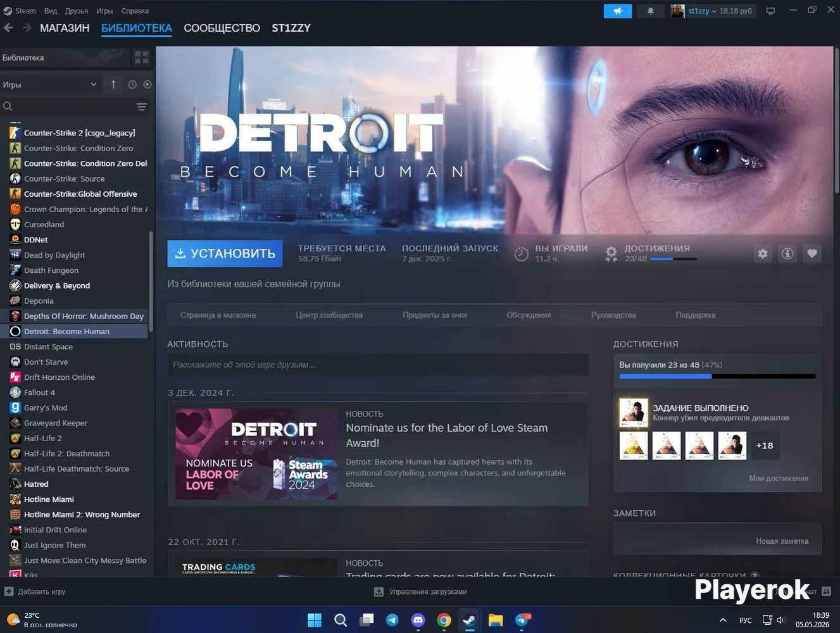Open advanced filters icon beside search
The image size is (840, 633).
(142, 106)
